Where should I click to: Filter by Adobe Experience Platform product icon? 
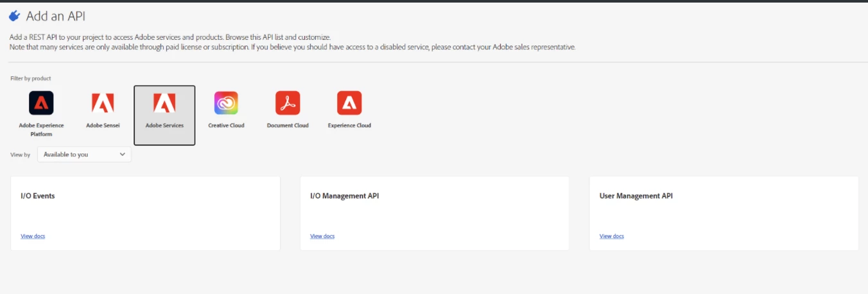(x=41, y=103)
